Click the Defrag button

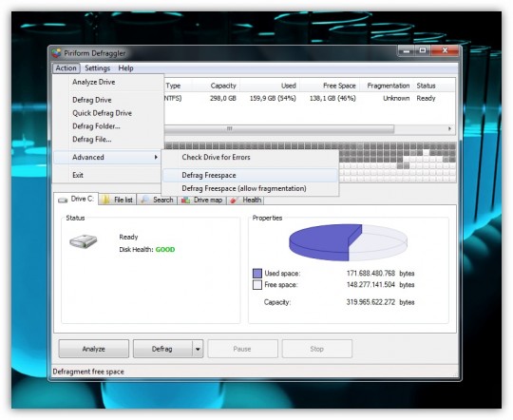[x=162, y=349]
